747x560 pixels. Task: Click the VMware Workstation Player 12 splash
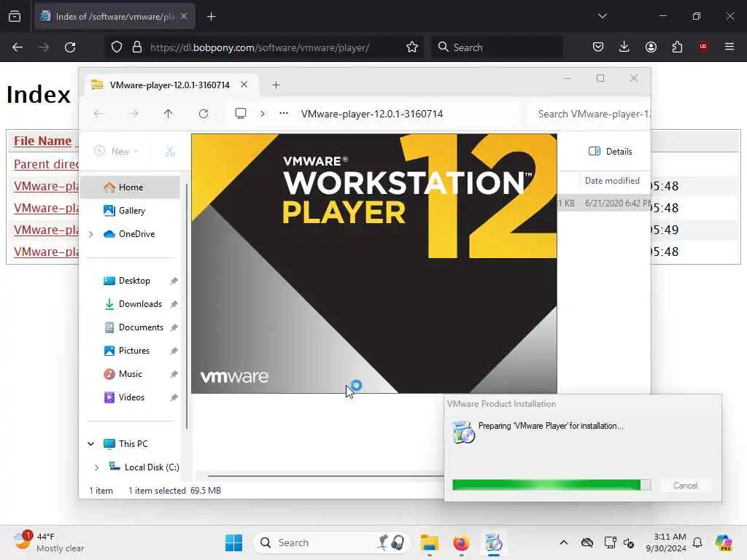click(374, 263)
